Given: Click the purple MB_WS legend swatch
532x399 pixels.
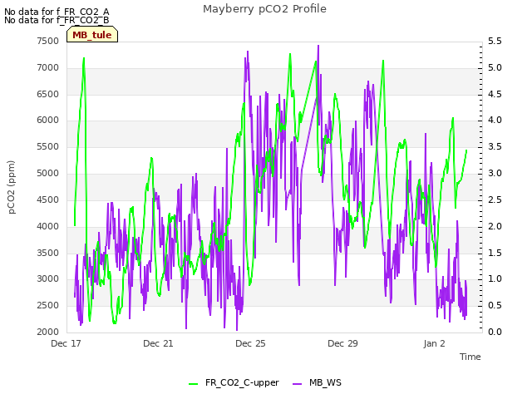Looking at the screenshot, I should [x=297, y=383].
